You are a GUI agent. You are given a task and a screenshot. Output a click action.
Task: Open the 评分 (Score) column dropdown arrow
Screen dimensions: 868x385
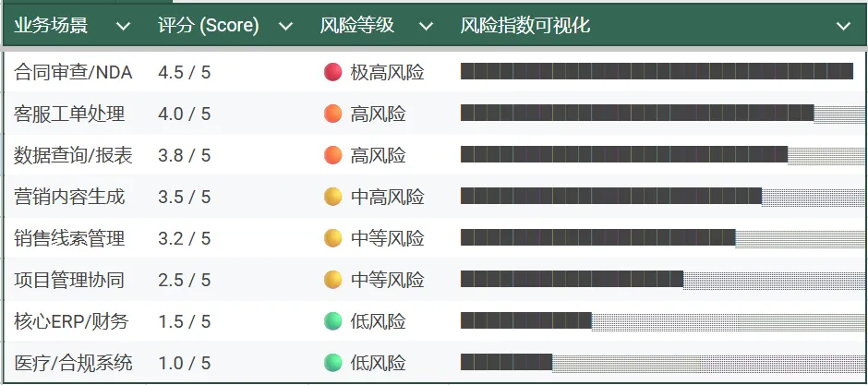(284, 27)
